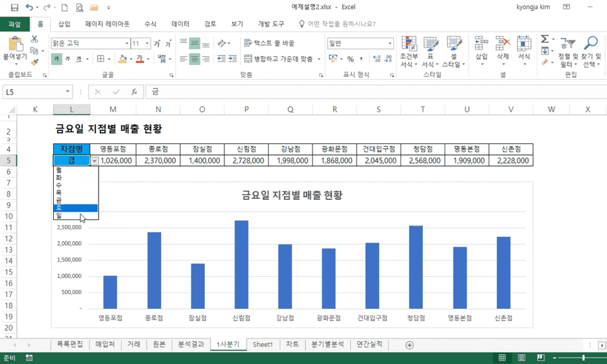Click the Open folder icon in quick access
This screenshot has width=607, height=364.
point(94,8)
